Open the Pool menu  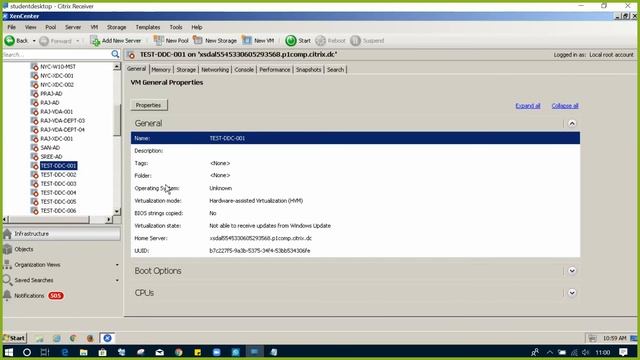click(x=51, y=27)
